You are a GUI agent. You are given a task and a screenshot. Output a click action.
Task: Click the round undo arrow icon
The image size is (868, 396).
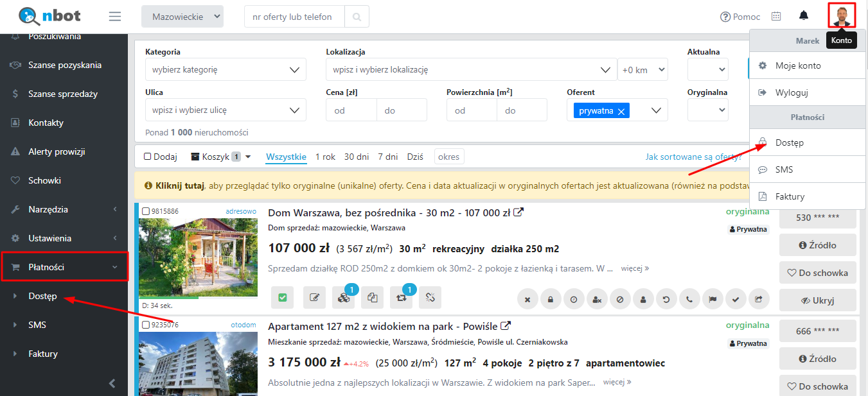click(666, 299)
